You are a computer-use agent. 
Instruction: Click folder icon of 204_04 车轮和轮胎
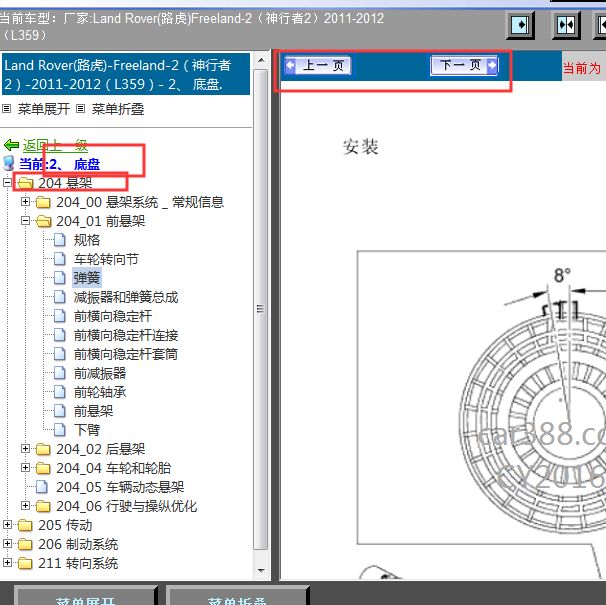(43, 468)
